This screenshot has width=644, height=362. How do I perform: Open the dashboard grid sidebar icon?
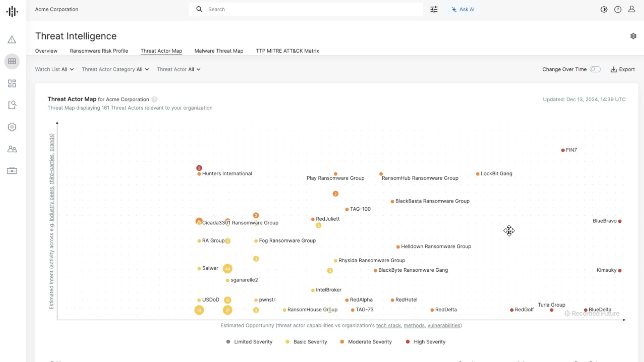12,83
